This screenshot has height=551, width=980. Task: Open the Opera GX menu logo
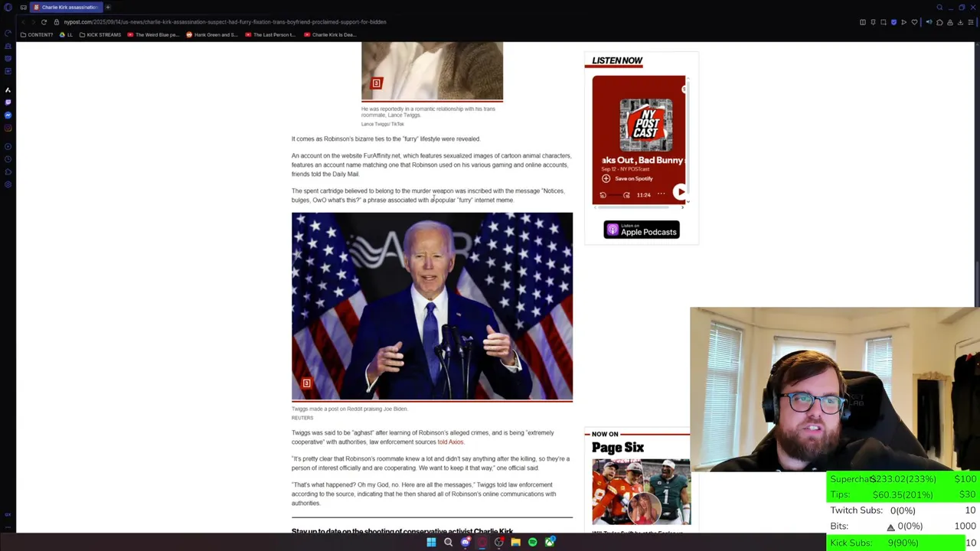[x=8, y=7]
